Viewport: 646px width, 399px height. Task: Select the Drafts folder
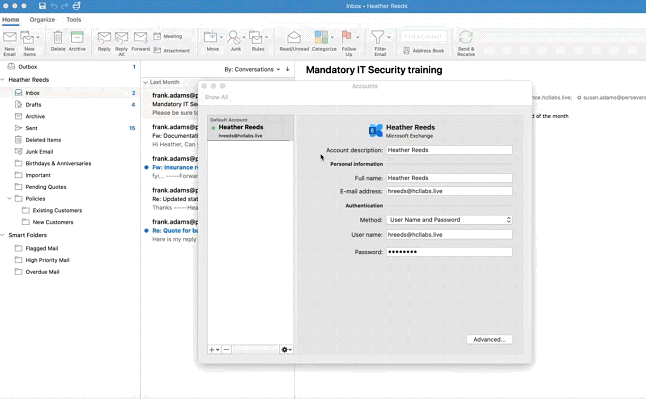pos(70,105)
